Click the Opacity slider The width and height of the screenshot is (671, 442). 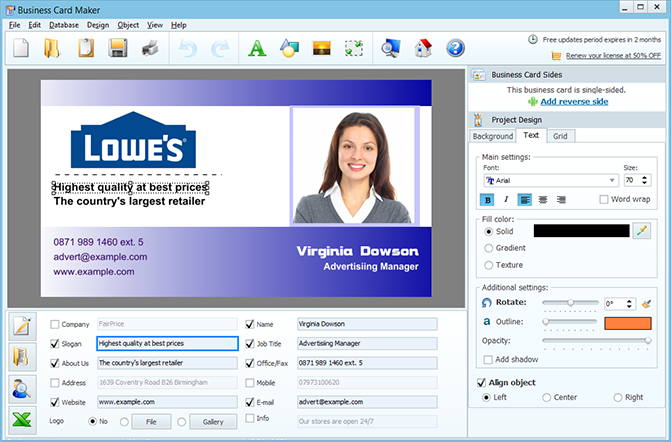click(597, 341)
